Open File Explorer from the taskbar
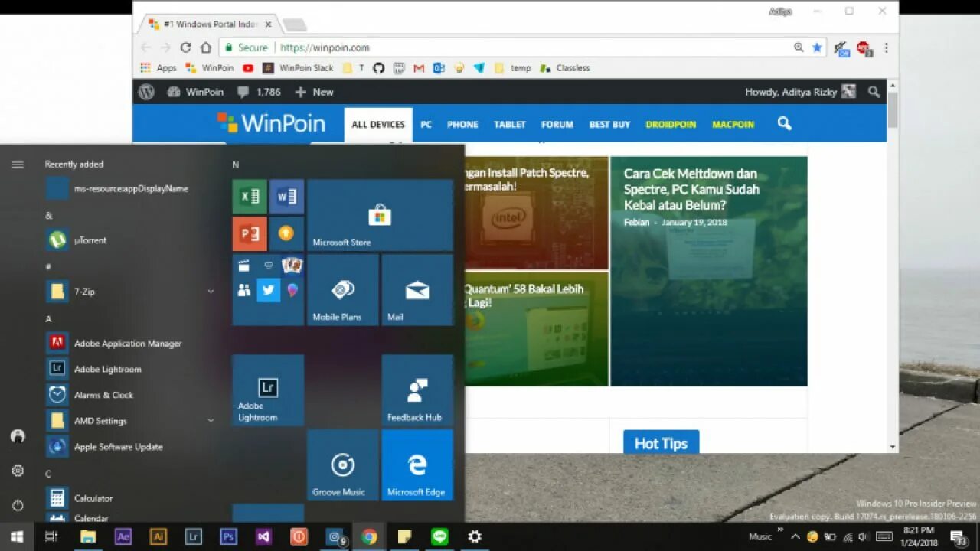 (88, 536)
